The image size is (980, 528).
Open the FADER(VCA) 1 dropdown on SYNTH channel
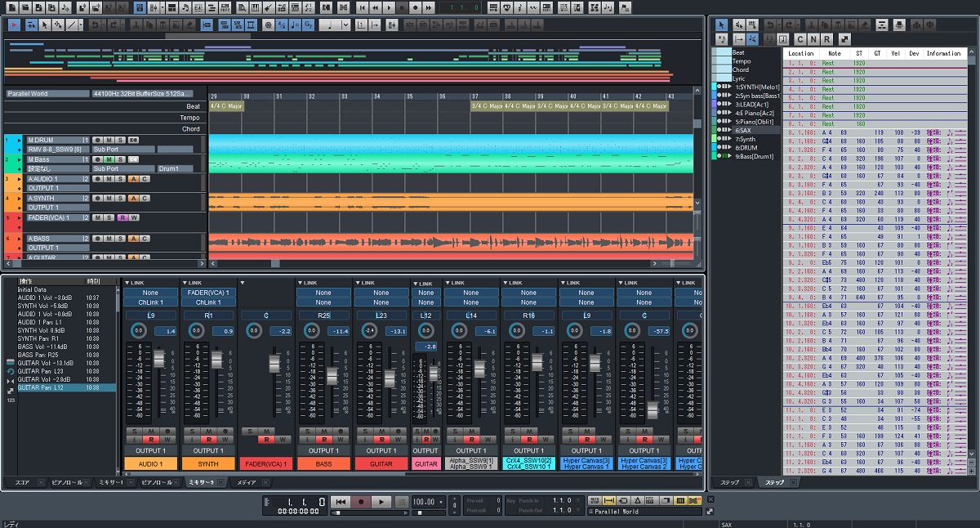pos(208,293)
